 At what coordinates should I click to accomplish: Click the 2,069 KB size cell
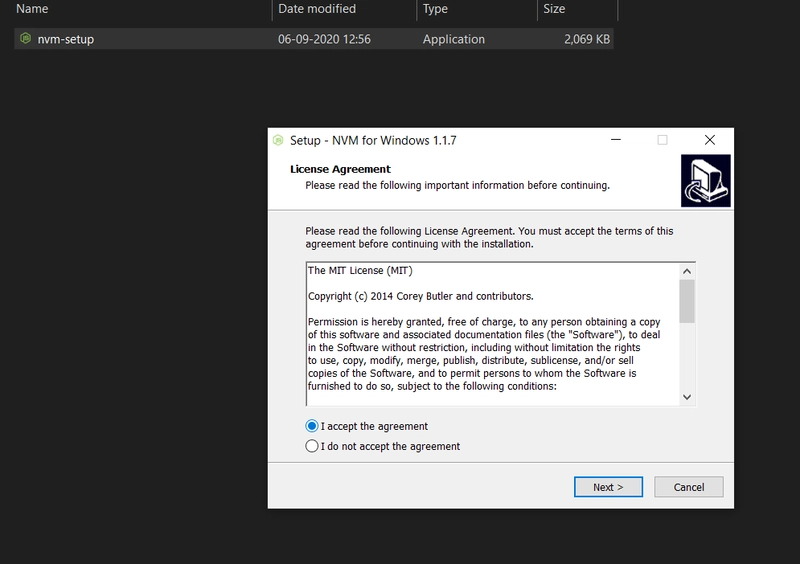pos(587,39)
